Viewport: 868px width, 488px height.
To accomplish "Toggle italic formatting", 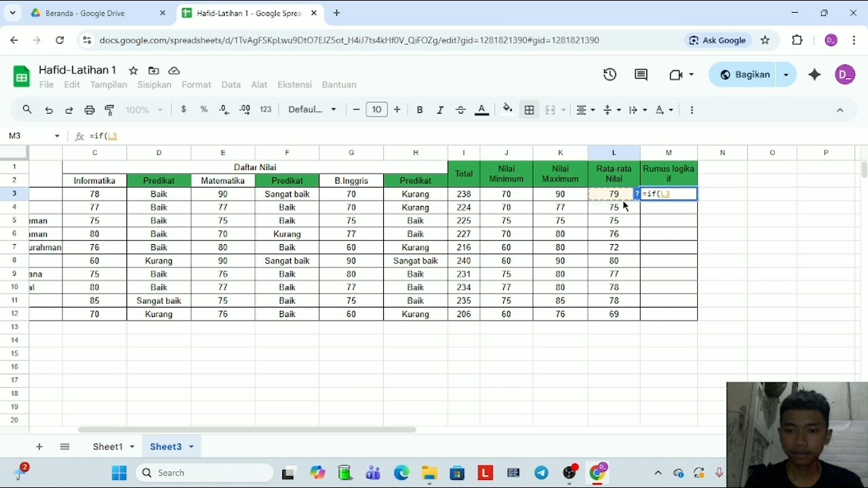I will pyautogui.click(x=440, y=110).
